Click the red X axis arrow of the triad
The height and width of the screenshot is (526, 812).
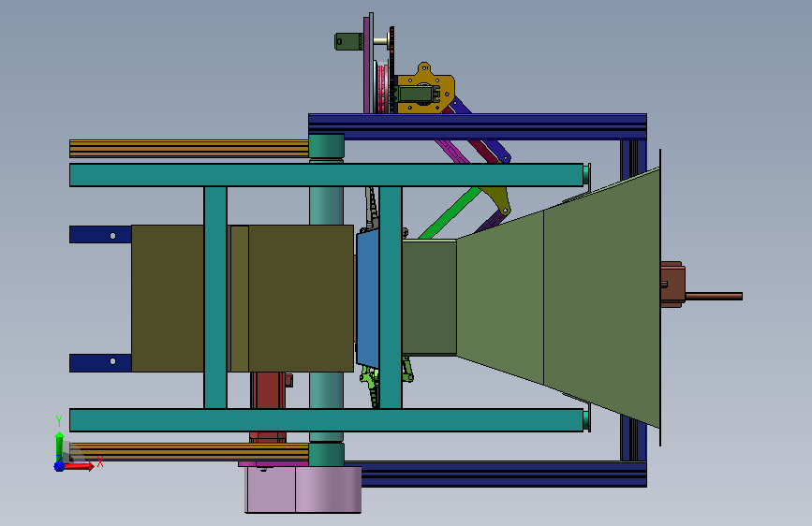[x=79, y=466]
